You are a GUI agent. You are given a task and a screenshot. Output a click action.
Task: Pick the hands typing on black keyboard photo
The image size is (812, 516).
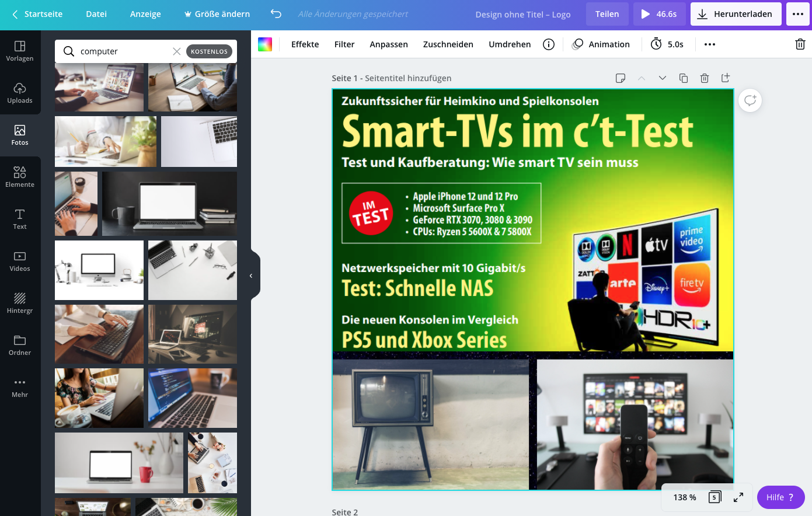click(x=99, y=334)
